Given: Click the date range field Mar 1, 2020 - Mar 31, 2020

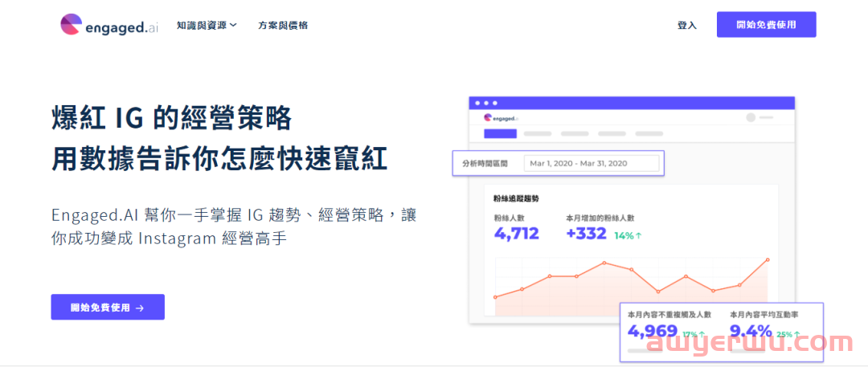Looking at the screenshot, I should click(x=592, y=163).
